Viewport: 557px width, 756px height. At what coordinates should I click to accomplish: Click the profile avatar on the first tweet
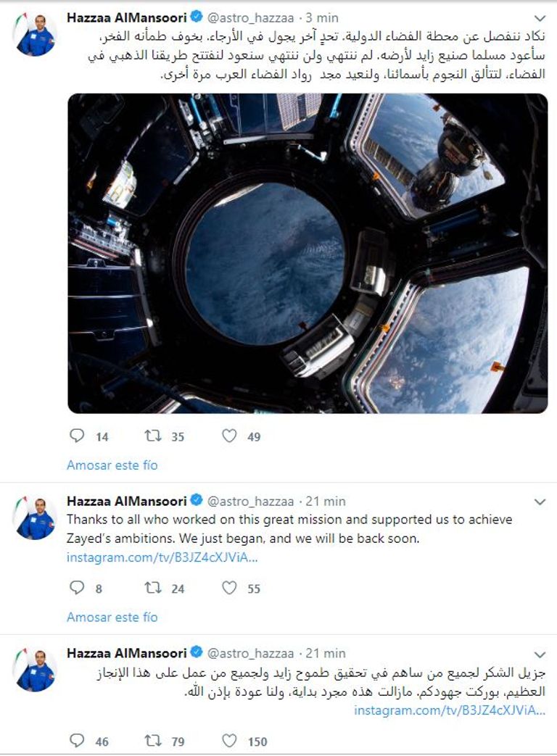point(35,35)
